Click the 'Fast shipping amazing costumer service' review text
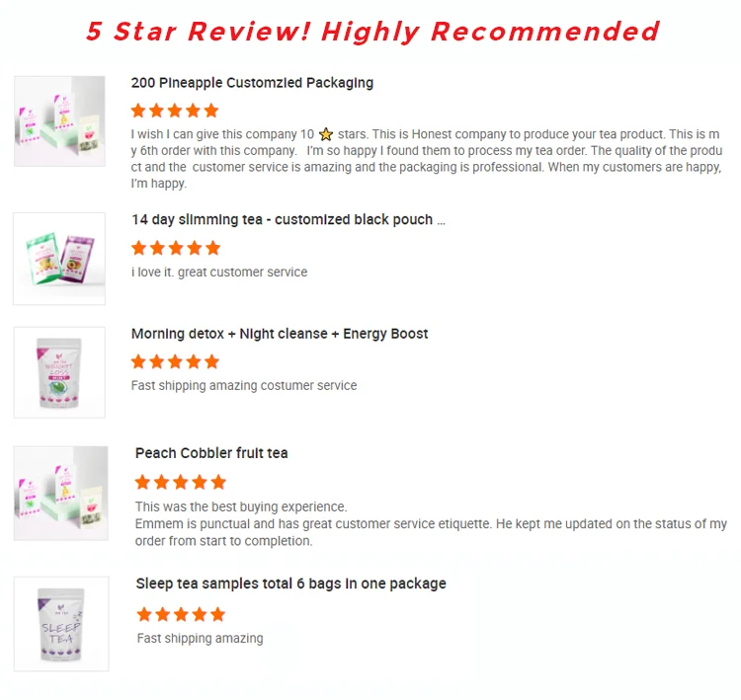 [244, 386]
